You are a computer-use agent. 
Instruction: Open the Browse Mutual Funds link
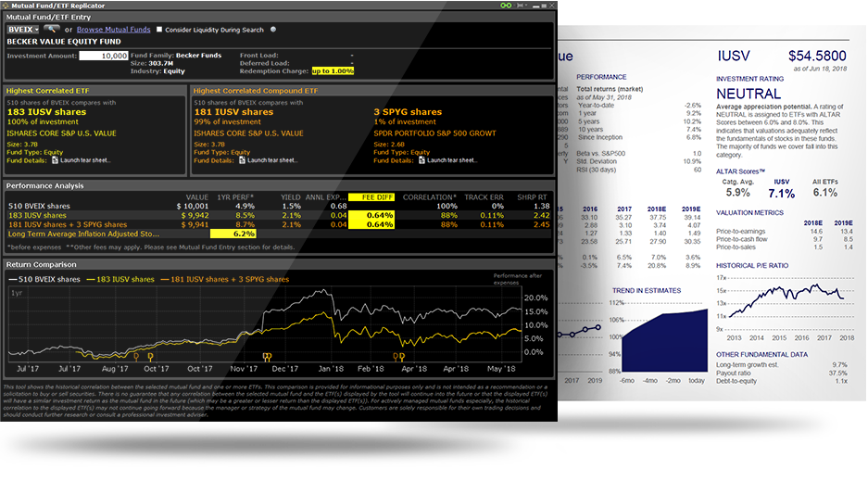coord(114,30)
